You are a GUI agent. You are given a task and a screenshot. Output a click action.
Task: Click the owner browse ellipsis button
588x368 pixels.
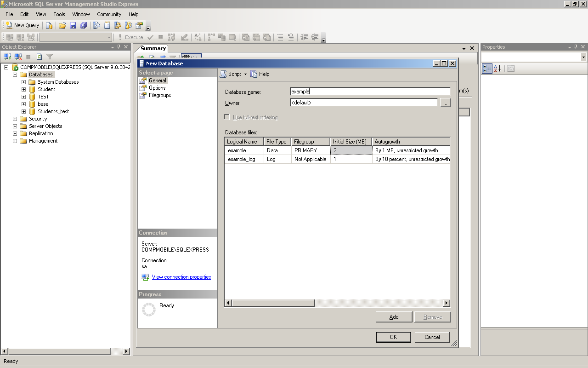445,103
